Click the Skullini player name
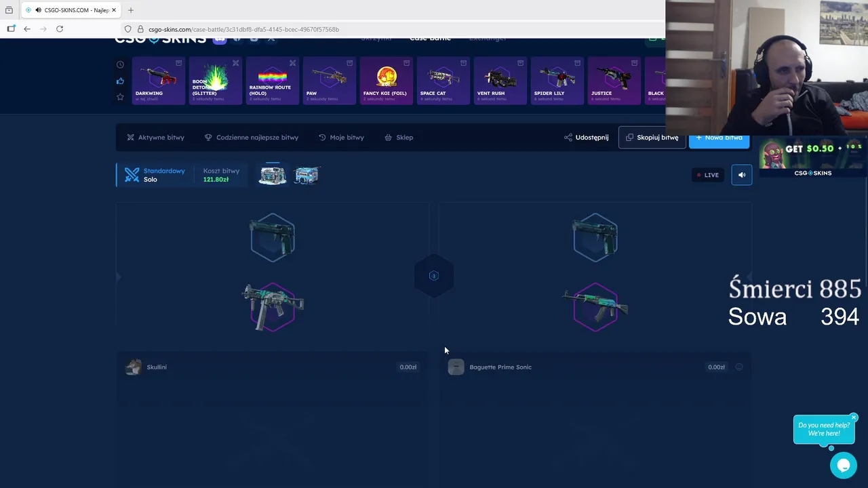 point(157,367)
